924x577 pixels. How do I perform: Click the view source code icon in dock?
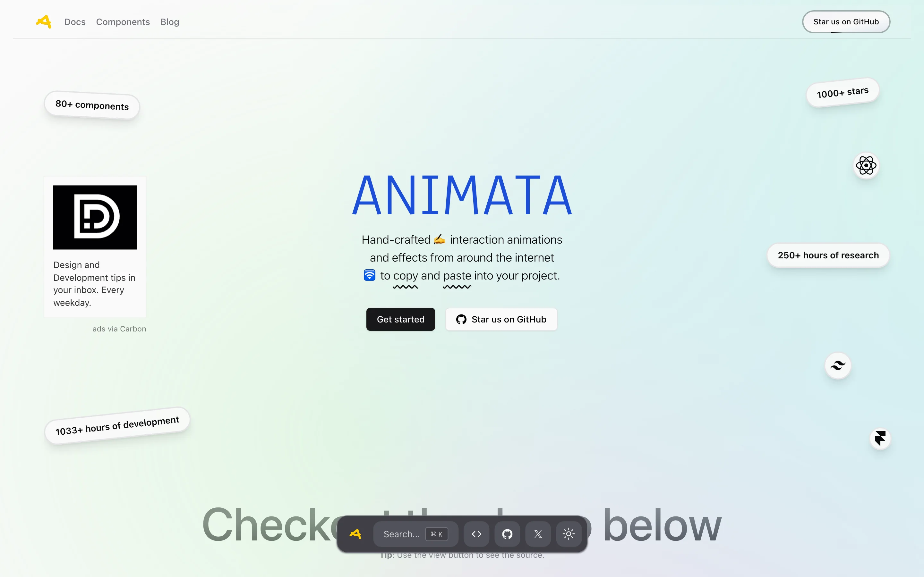coord(476,534)
